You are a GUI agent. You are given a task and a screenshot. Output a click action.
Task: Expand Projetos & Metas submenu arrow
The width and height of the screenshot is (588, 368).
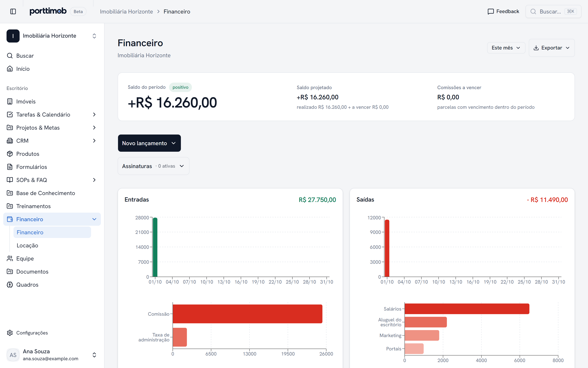click(94, 128)
